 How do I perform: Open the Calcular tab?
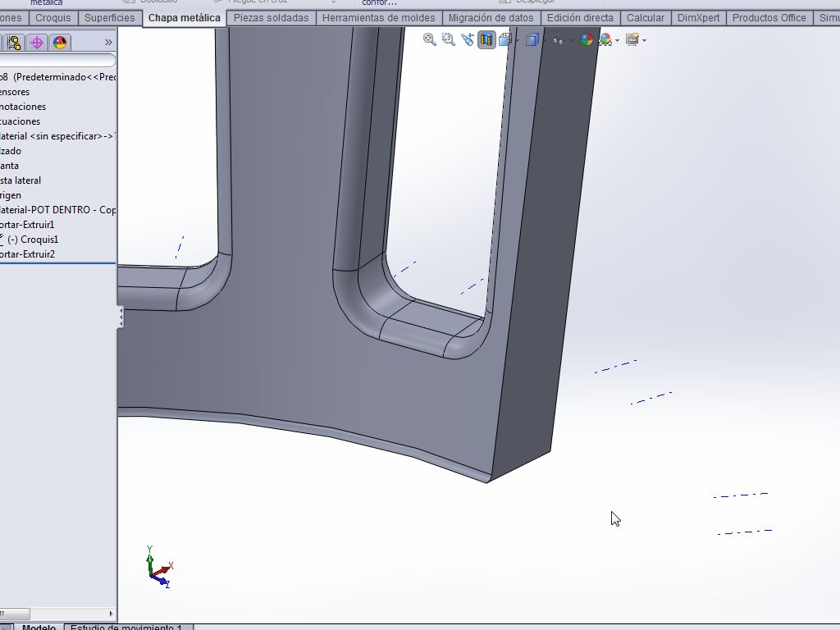click(x=646, y=18)
